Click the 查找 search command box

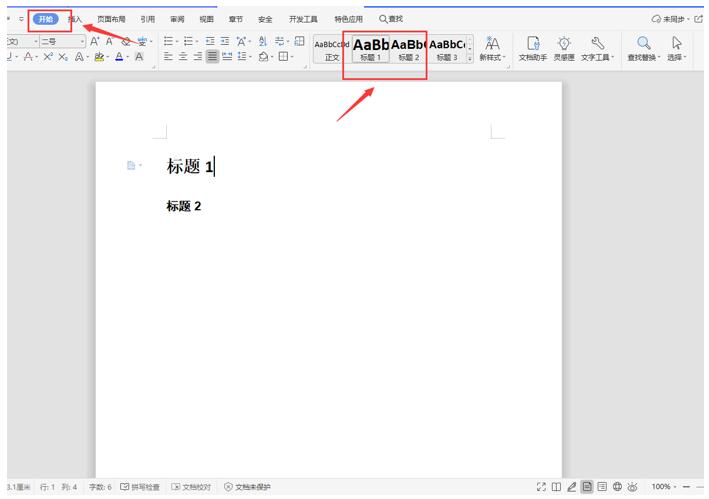[391, 19]
